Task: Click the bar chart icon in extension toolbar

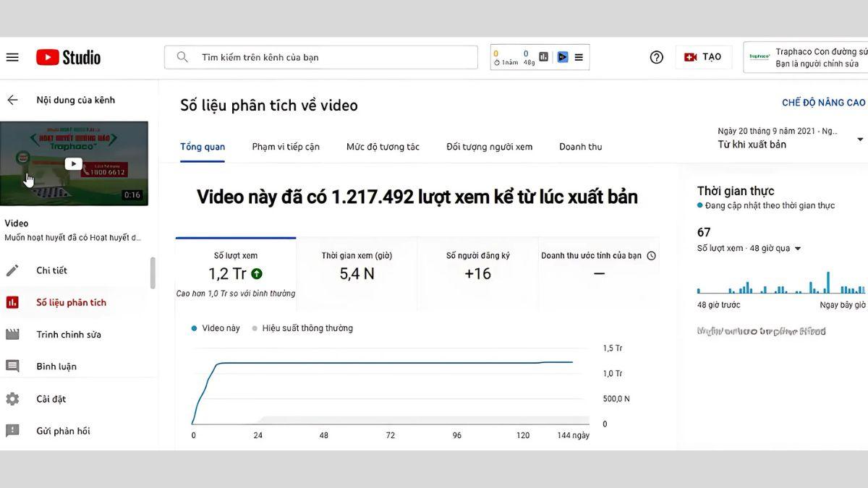Action: [543, 57]
